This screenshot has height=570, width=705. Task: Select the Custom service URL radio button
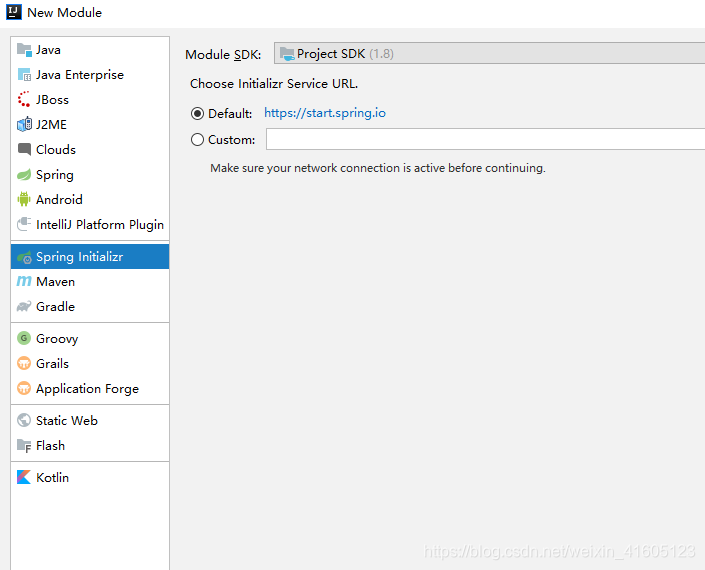197,140
